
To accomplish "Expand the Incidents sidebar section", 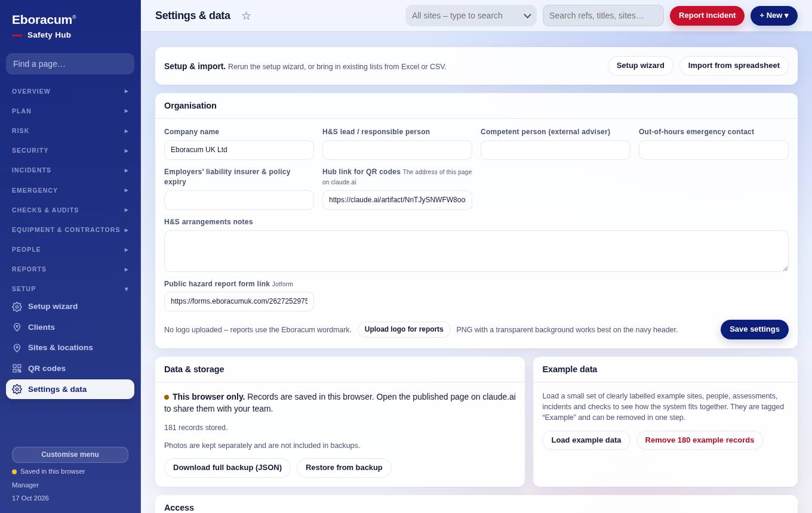I will coord(70,170).
